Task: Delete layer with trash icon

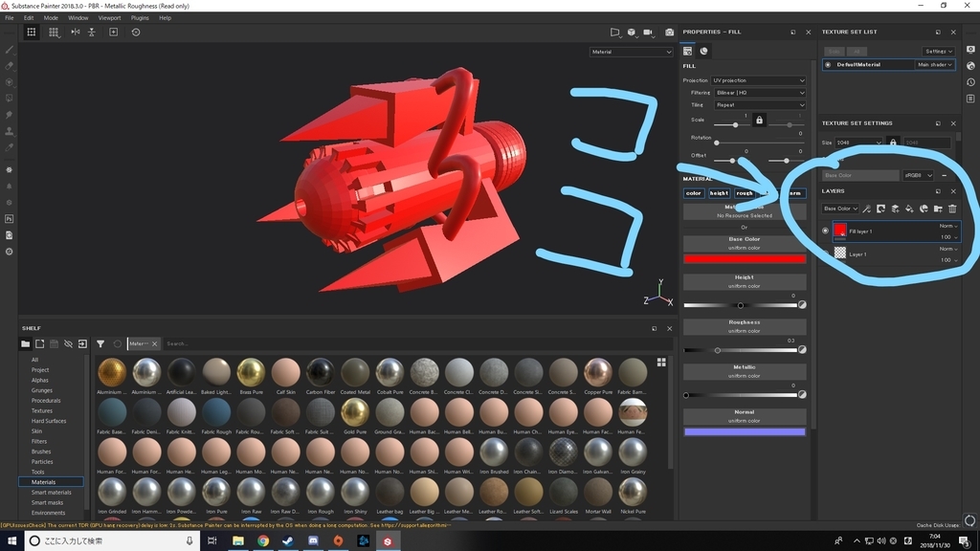Action: tap(952, 209)
